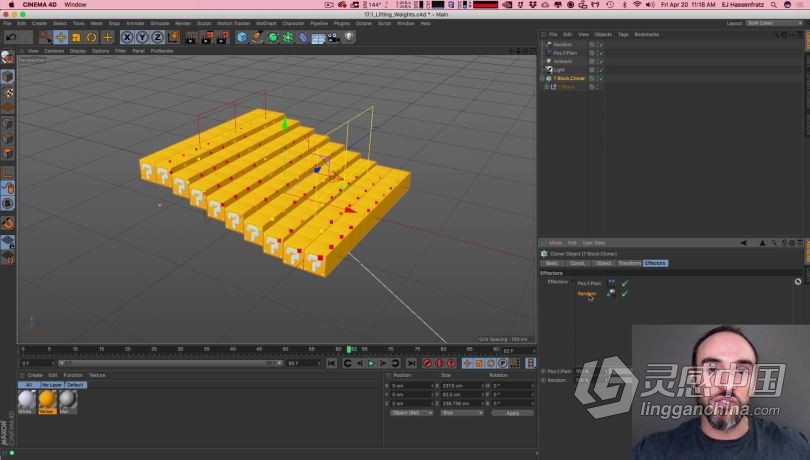Click the timeline preview range slider
This screenshot has height=460, width=810.
(170, 363)
